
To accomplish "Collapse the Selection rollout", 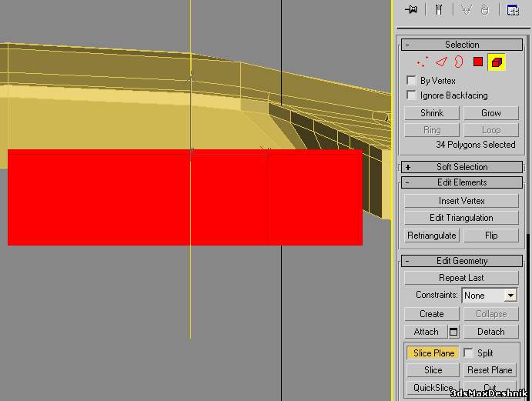I will 462,45.
